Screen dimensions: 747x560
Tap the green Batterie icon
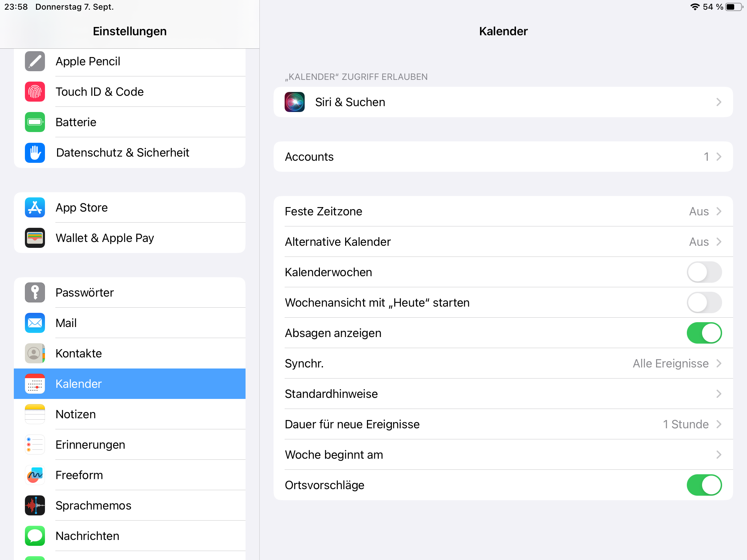tap(35, 122)
